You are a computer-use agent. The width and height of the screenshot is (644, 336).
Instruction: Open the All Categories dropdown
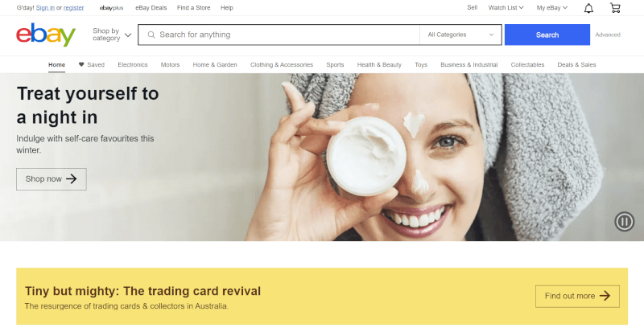[460, 35]
